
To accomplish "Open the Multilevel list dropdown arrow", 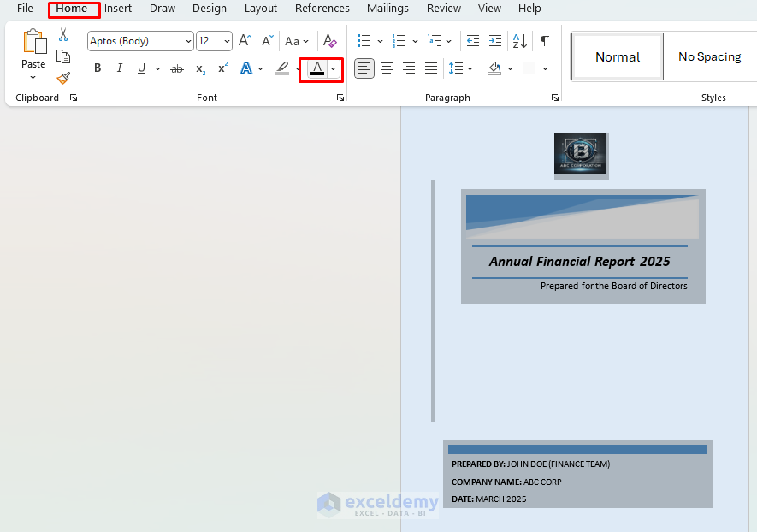I will pyautogui.click(x=448, y=42).
